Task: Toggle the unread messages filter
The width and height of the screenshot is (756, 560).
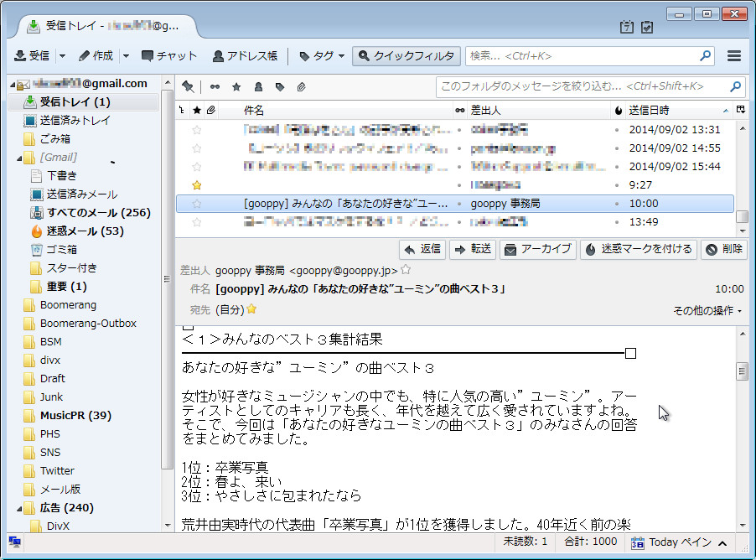Action: 215,87
